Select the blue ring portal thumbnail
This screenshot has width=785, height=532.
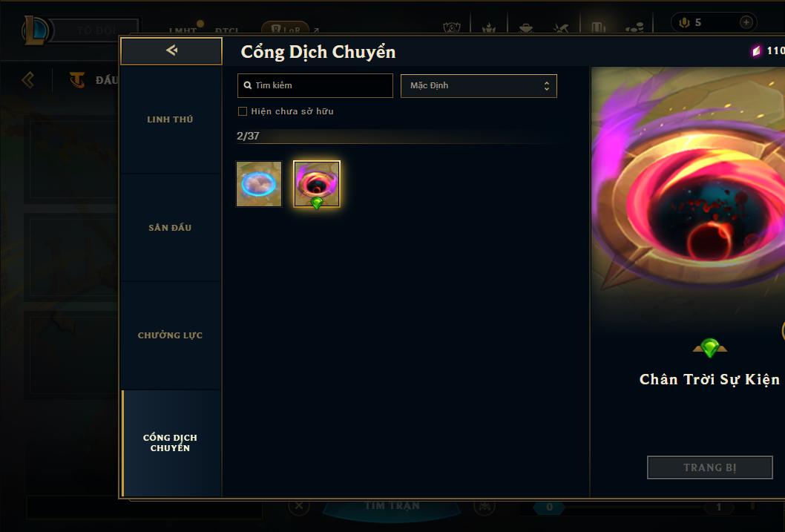(259, 184)
